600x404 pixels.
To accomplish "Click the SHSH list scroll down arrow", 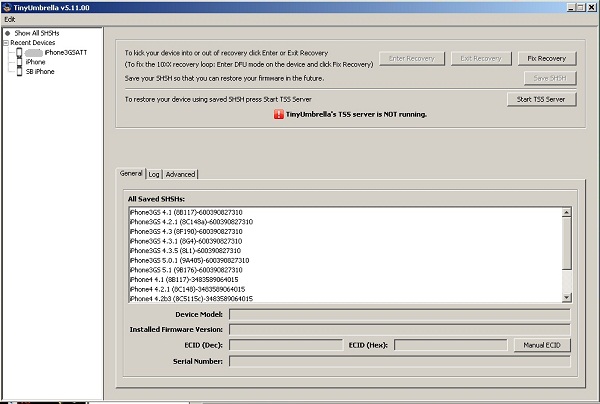I will (567, 297).
